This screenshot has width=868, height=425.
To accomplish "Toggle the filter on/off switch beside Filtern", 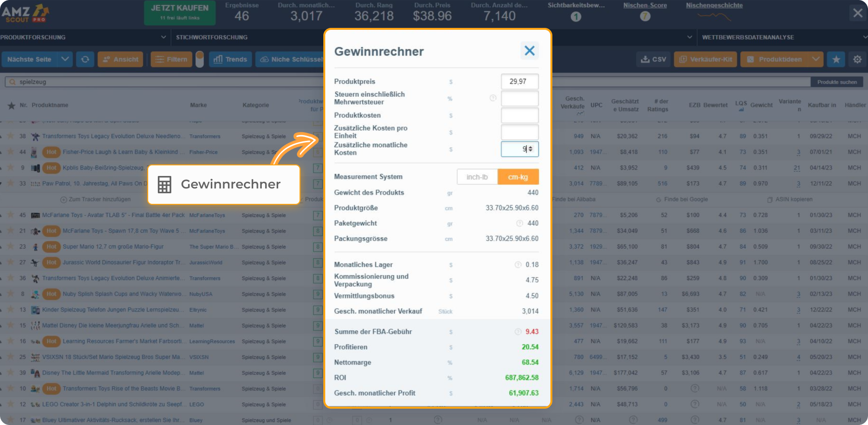I will (200, 59).
